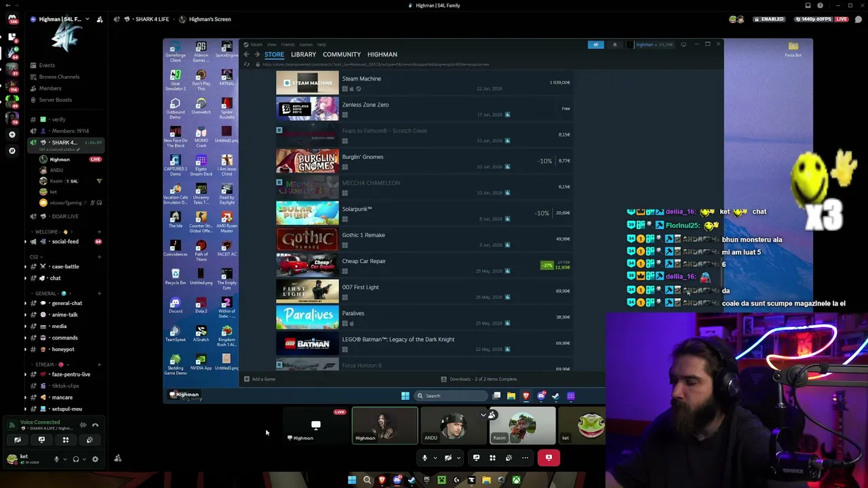Mute microphone beside ket user panel
The image size is (868, 488).
click(56, 459)
